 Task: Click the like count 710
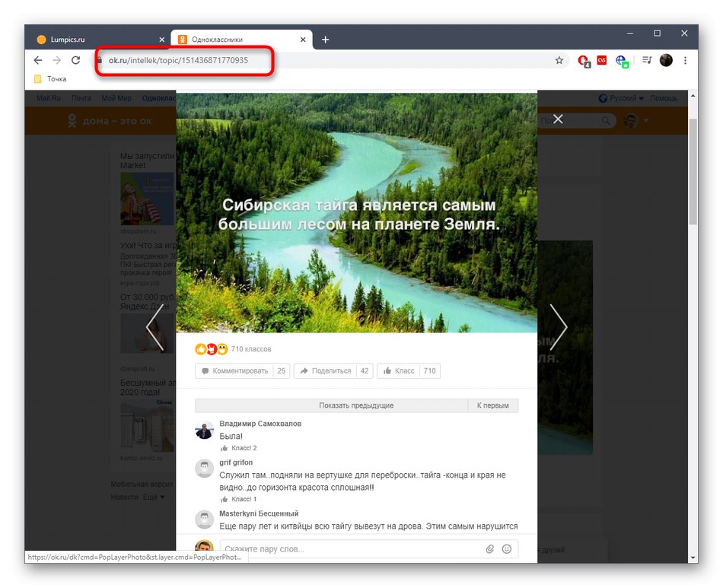[x=430, y=371]
